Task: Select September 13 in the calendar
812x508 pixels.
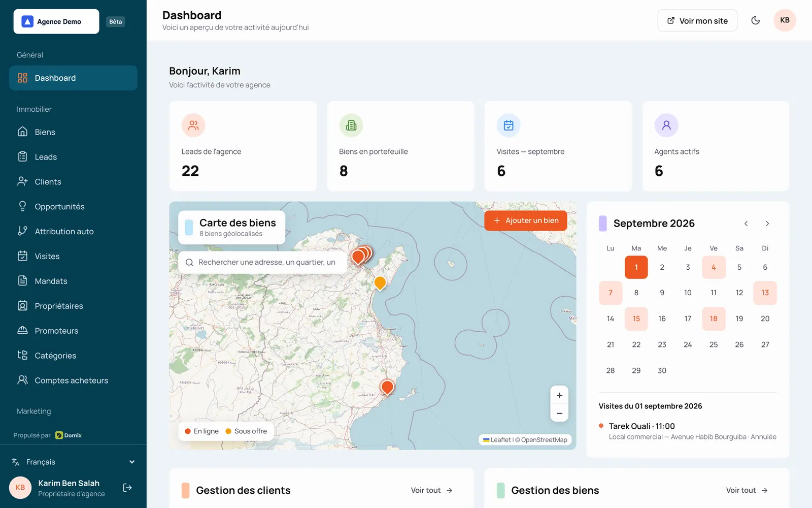Action: 765,293
